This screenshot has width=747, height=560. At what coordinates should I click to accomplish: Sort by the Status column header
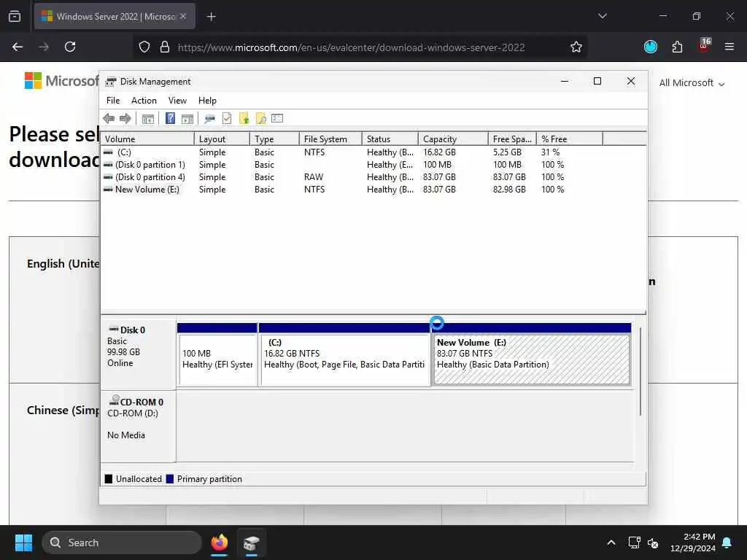point(390,139)
